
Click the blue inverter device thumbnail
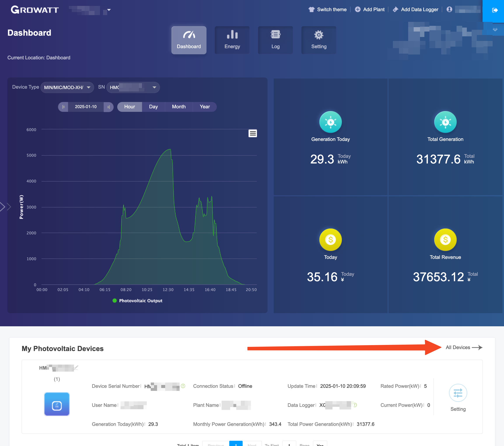click(57, 404)
